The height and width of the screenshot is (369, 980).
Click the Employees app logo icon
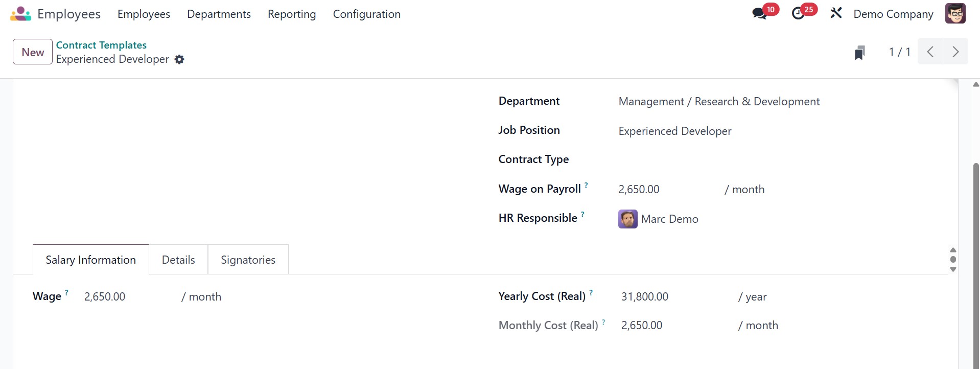(x=20, y=14)
